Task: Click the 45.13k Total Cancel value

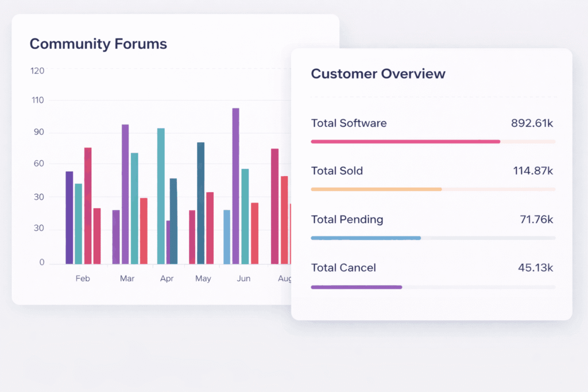Action: click(535, 267)
